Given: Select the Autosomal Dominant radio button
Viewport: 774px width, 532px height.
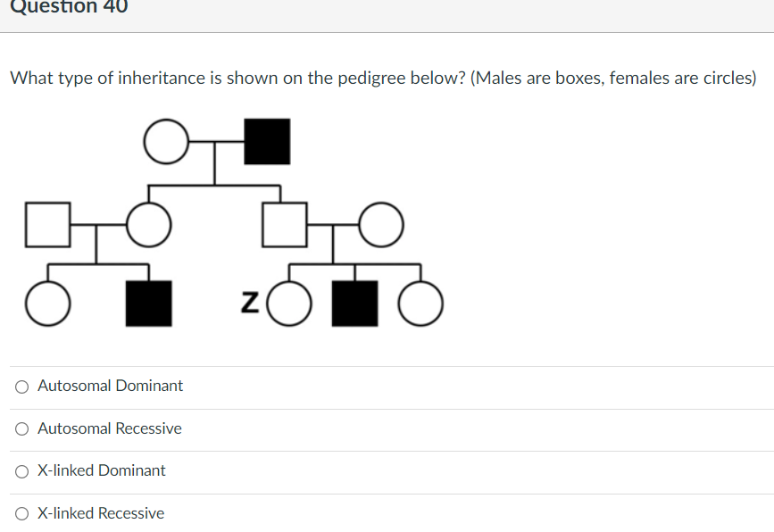Looking at the screenshot, I should coord(20,387).
